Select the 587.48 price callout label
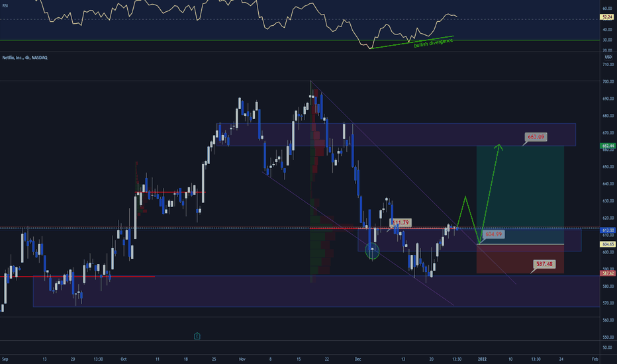Screen dimensions: 617x364 click(544, 263)
